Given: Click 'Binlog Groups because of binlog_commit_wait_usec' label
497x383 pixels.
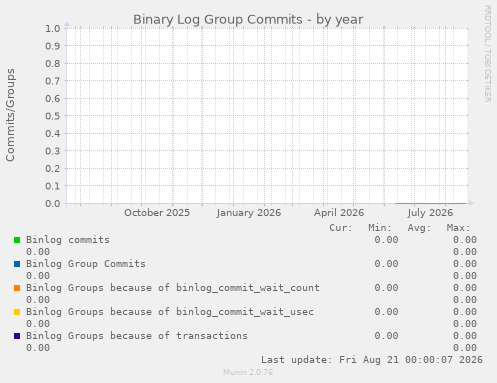Looking at the screenshot, I should click(170, 312).
